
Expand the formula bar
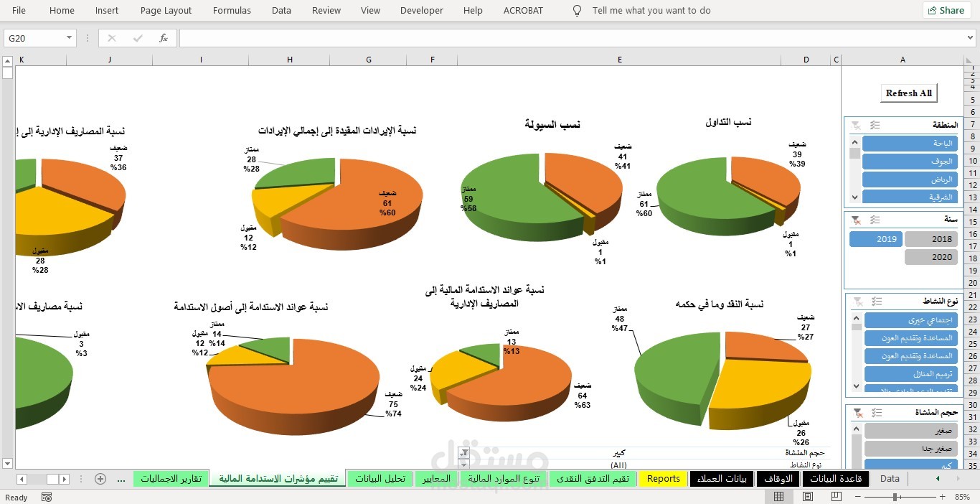tap(971, 38)
